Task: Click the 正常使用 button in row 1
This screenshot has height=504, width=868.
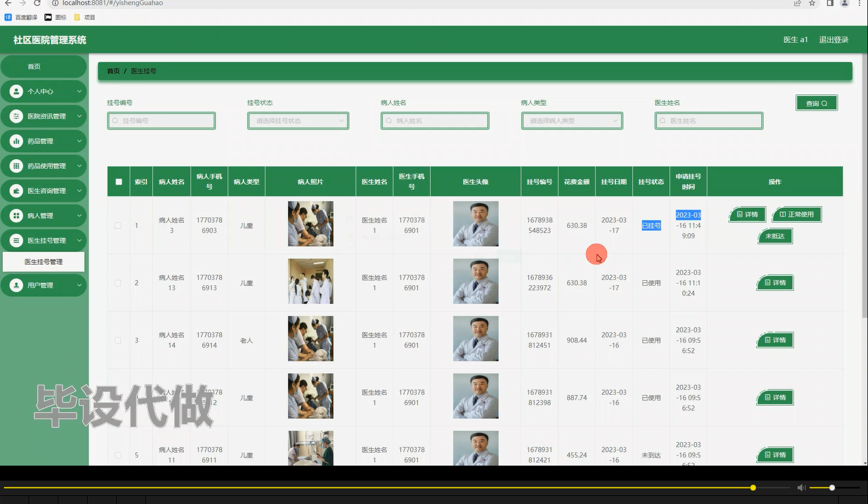Action: click(796, 214)
